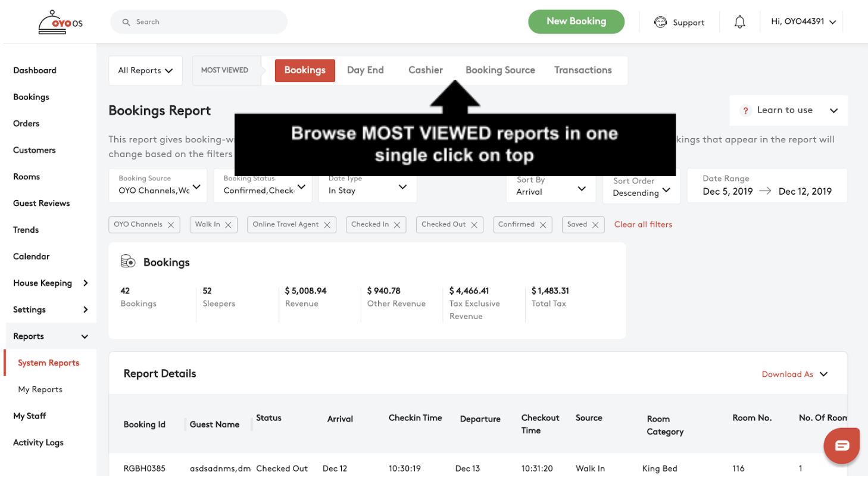The image size is (868, 481).
Task: Switch to the Booking Source tab
Action: (x=500, y=70)
